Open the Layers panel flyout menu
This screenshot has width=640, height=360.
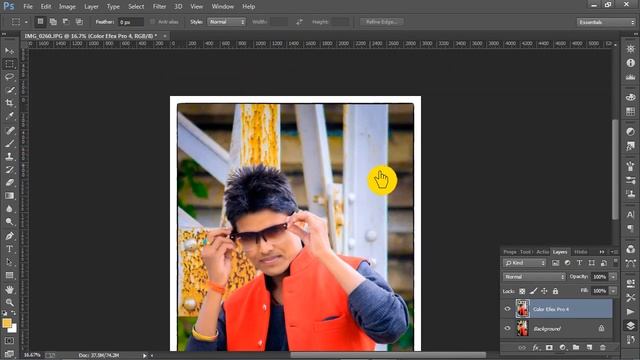(613, 252)
